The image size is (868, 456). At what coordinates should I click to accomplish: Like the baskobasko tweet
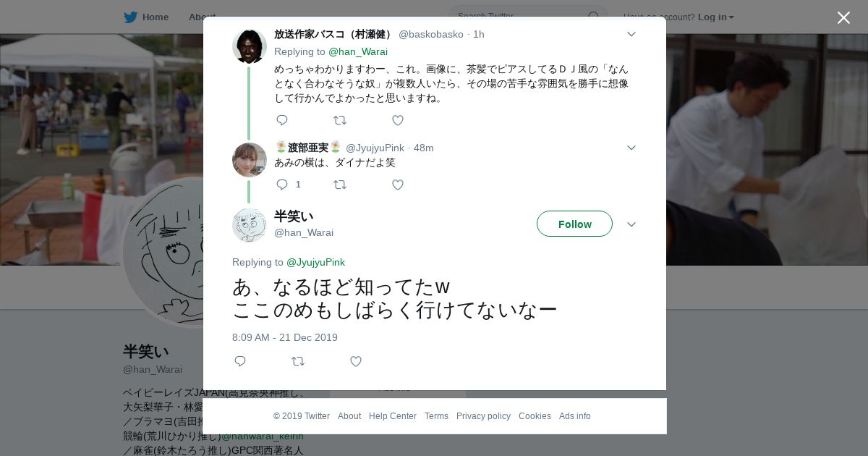click(x=398, y=120)
